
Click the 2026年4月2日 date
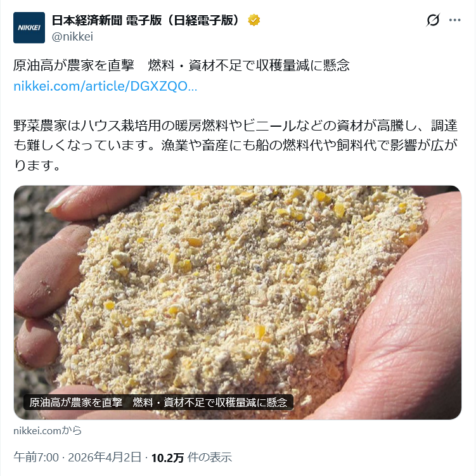point(105,457)
